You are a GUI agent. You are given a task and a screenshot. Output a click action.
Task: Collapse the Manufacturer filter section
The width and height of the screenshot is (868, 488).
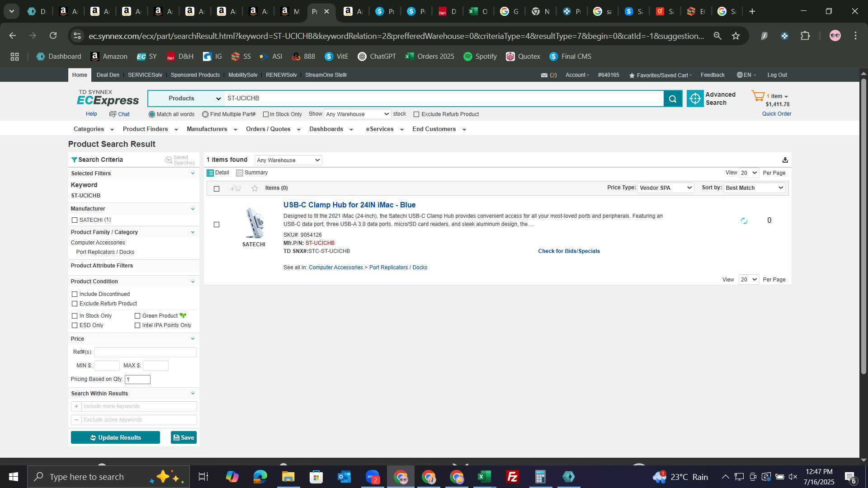click(x=193, y=209)
